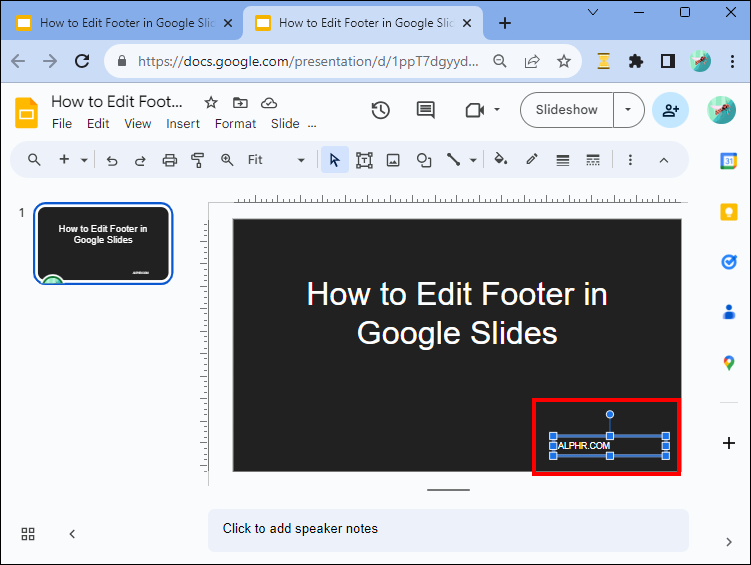751x565 pixels.
Task: Click the paint format icon
Action: pos(198,160)
